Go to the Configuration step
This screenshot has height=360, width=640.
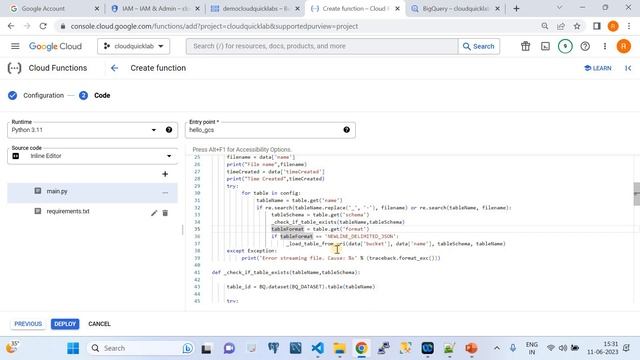pos(36,96)
